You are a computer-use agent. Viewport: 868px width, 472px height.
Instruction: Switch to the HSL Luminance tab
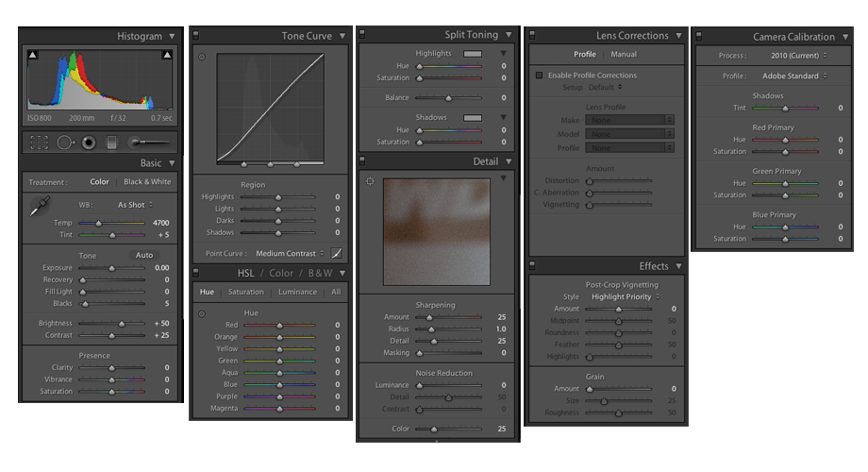point(298,292)
